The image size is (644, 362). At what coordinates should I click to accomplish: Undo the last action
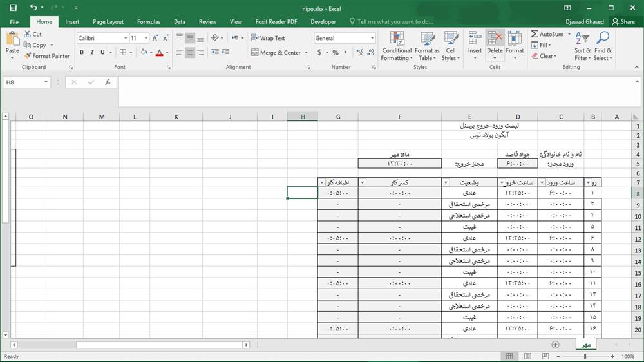pyautogui.click(x=33, y=7)
